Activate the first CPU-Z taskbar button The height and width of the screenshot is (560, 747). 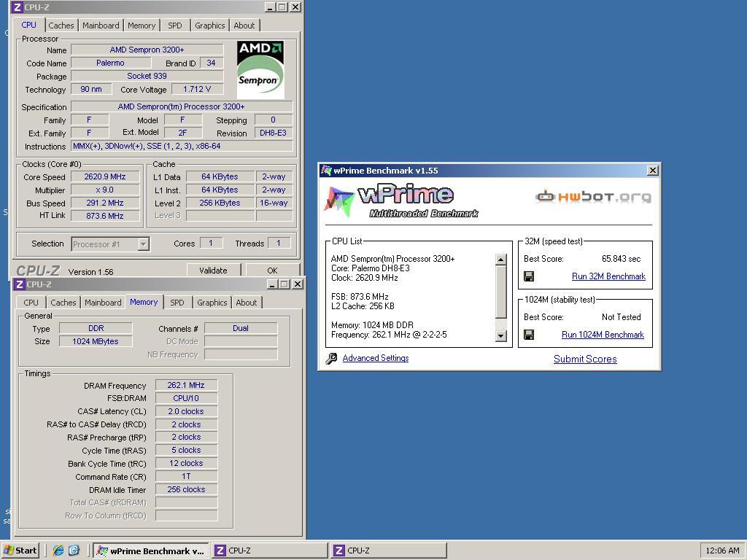tap(270, 551)
